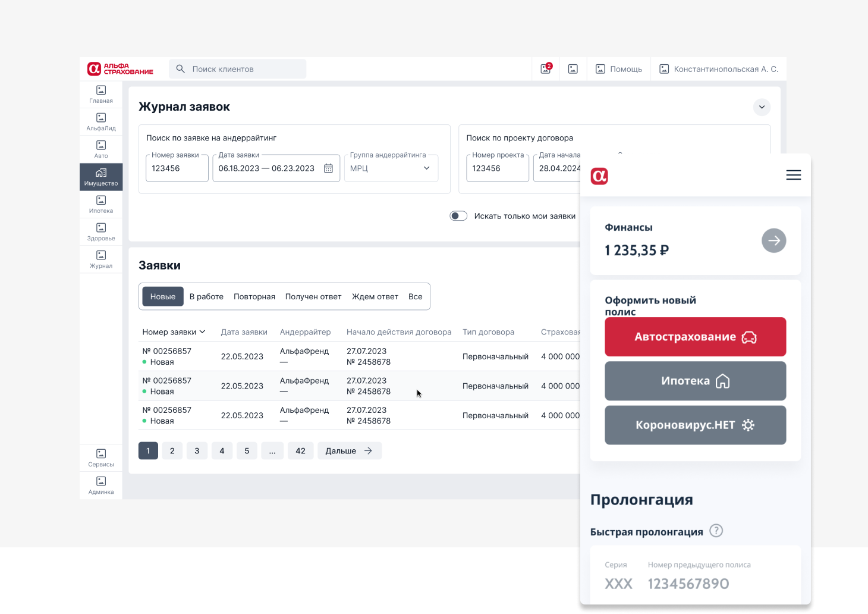Image resolution: width=868 pixels, height=614 pixels.
Task: Switch to Получен ответ tab
Action: coord(313,296)
